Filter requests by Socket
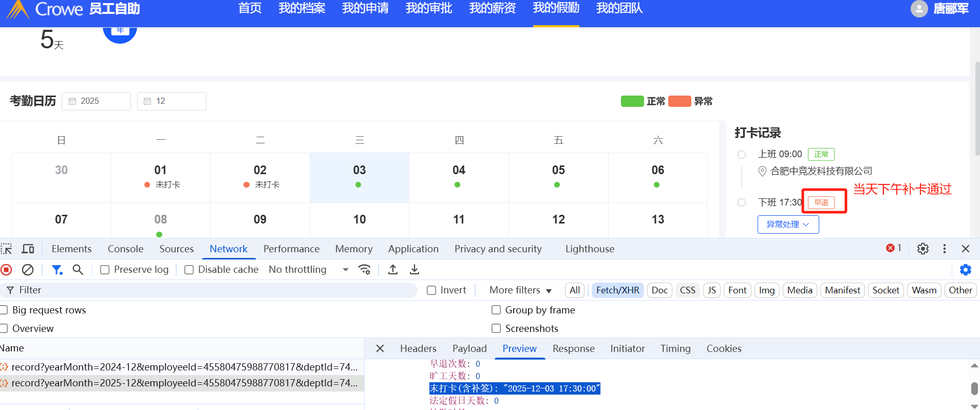Image resolution: width=980 pixels, height=410 pixels. (885, 290)
